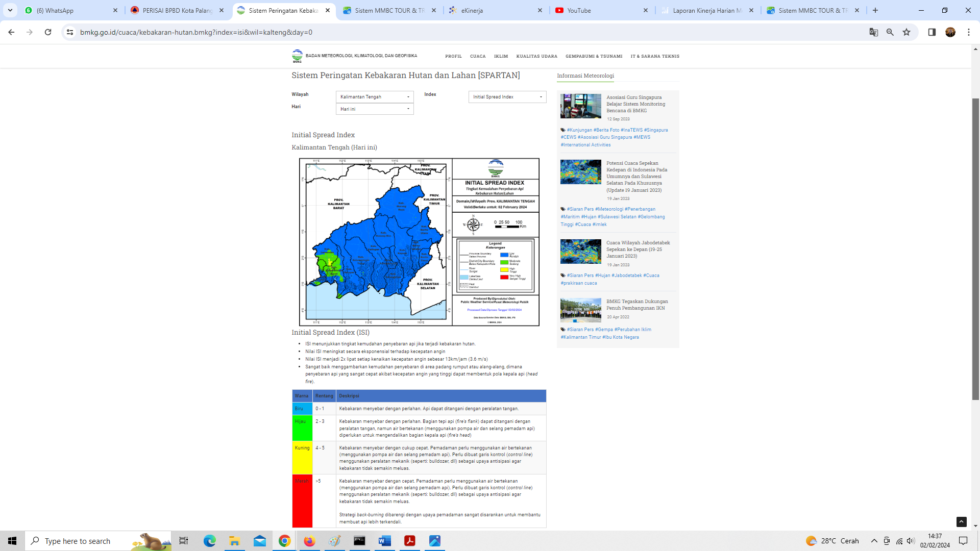Click the #Kunjungan hashtag link
The width and height of the screenshot is (980, 551).
tap(579, 130)
